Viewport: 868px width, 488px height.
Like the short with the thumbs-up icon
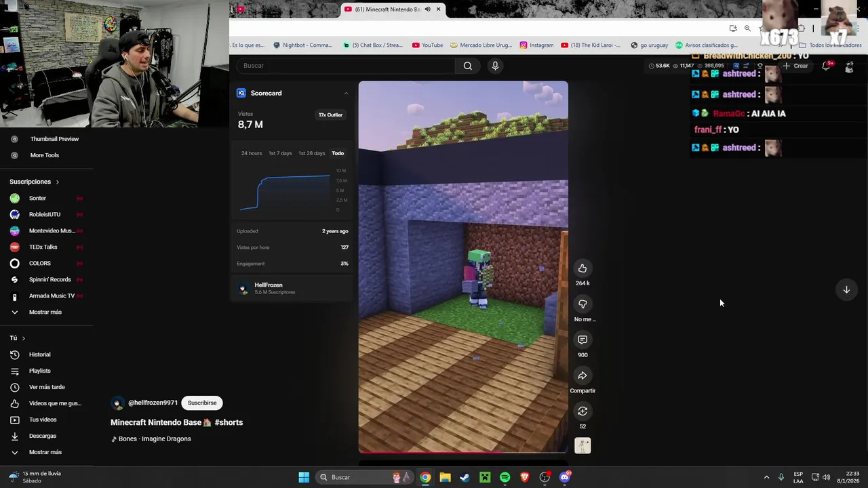click(583, 268)
